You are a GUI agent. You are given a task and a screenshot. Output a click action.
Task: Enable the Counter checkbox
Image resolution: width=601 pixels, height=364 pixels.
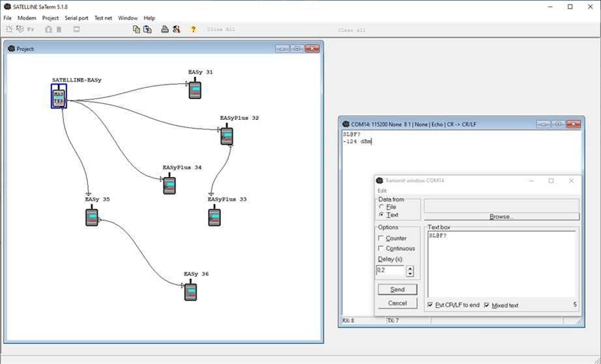point(381,239)
